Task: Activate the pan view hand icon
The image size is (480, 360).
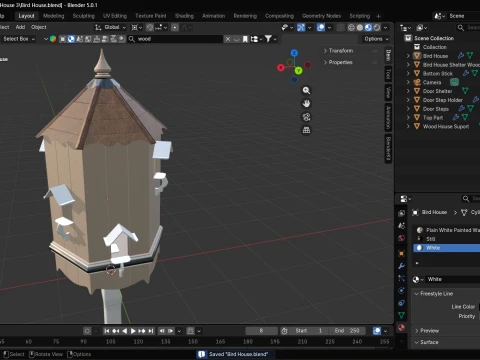Action: click(x=306, y=104)
